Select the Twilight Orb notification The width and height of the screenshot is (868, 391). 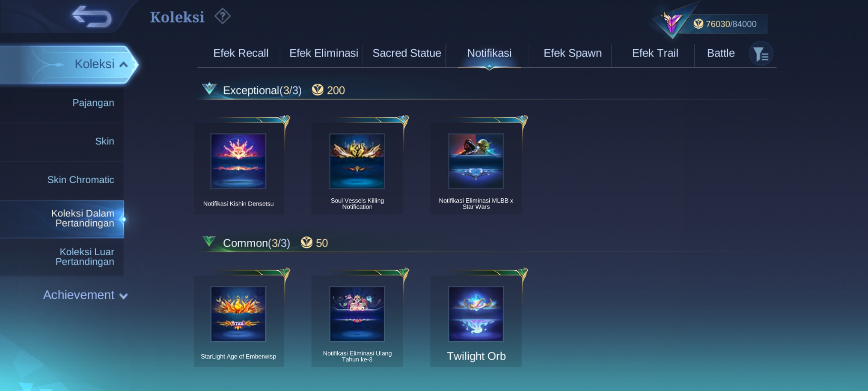(476, 321)
